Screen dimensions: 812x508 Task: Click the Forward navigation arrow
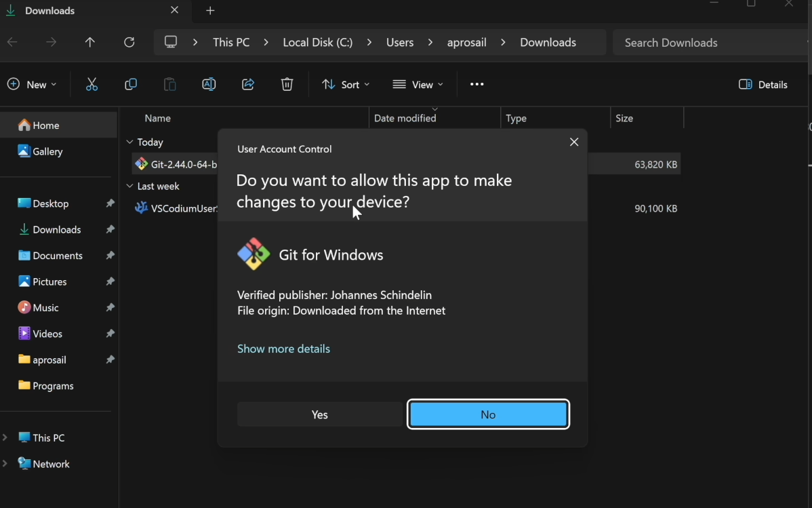52,43
